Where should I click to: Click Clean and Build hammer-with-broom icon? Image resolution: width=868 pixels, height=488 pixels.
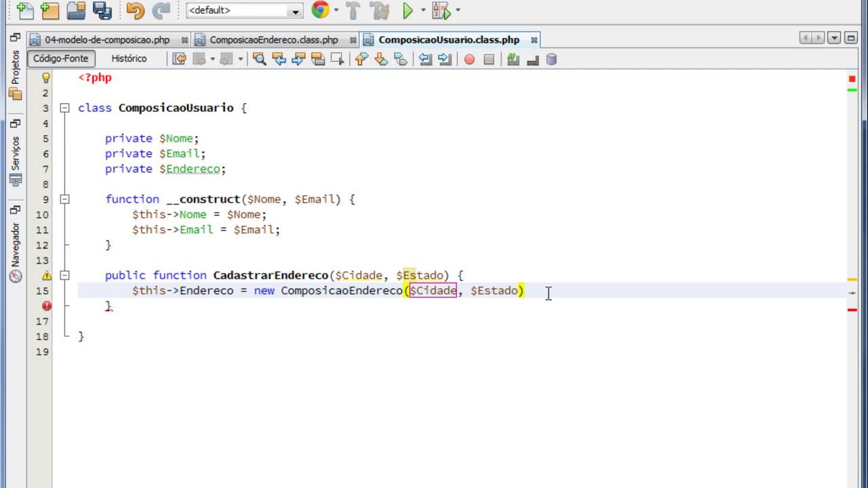[x=380, y=10]
